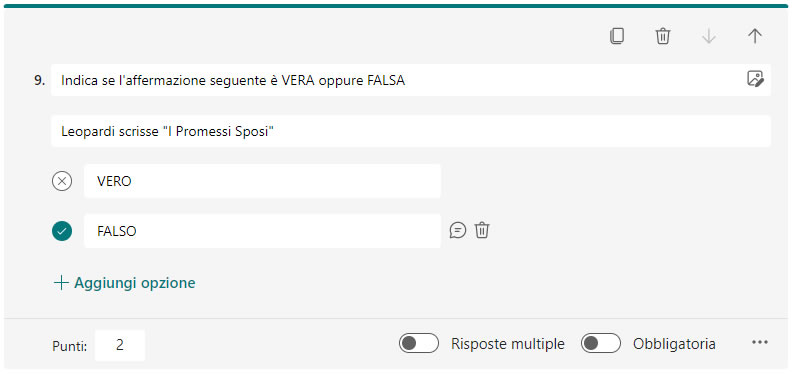793x375 pixels.
Task: Delete the question using top trash icon
Action: tap(663, 36)
